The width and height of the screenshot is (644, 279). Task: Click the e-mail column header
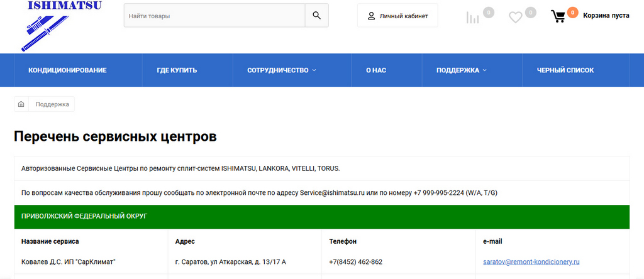coord(492,241)
